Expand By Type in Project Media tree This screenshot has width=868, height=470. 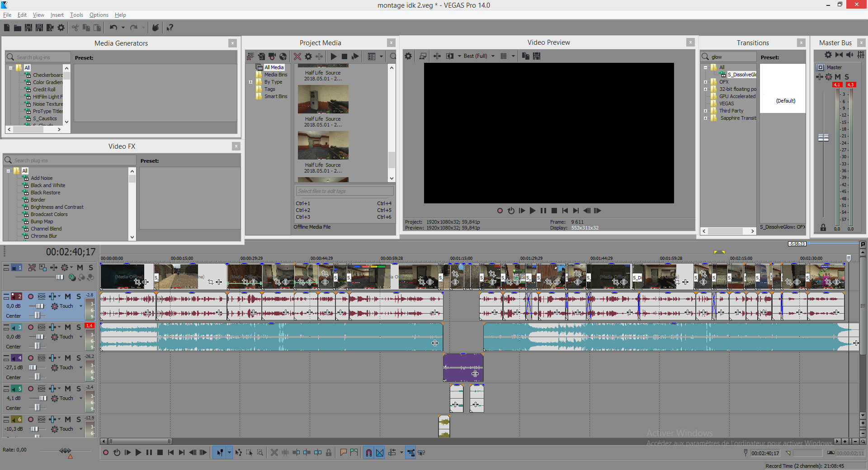(250, 82)
